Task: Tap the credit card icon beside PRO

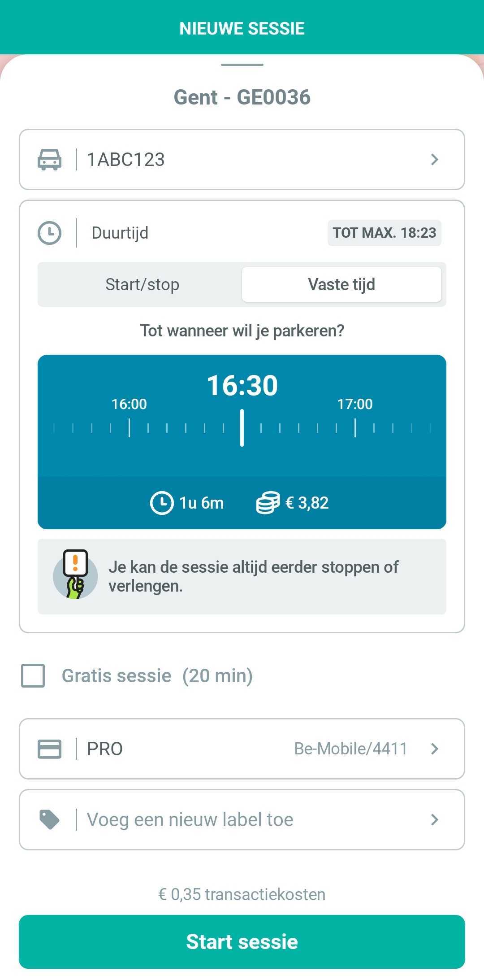Action: pyautogui.click(x=49, y=749)
